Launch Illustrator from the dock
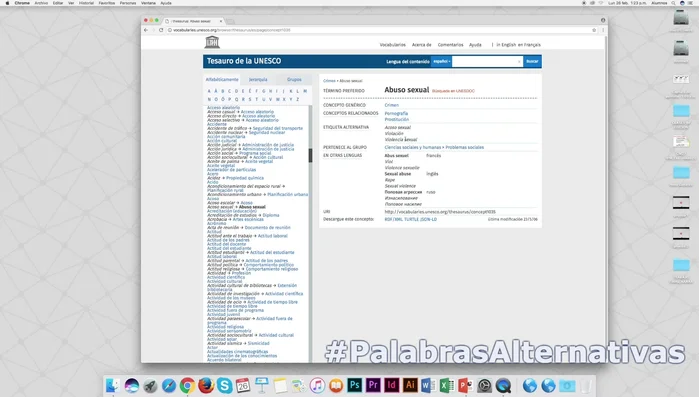This screenshot has width=699, height=397. pyautogui.click(x=410, y=385)
